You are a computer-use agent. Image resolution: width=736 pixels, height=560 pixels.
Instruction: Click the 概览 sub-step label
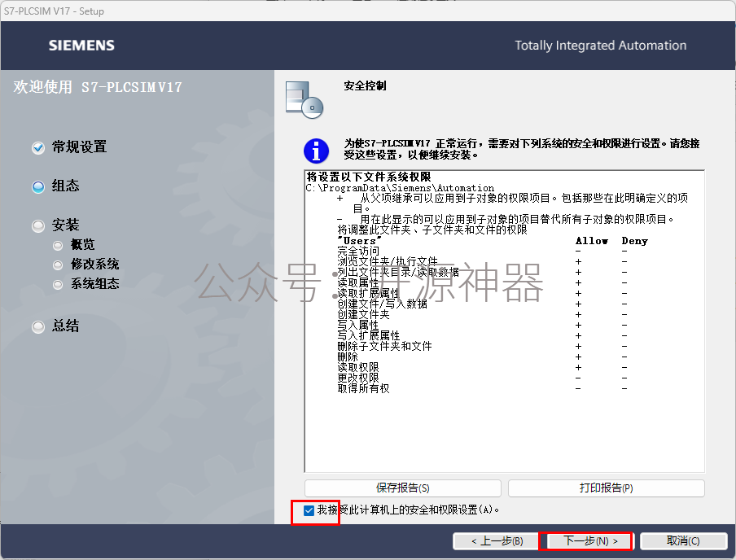click(82, 244)
